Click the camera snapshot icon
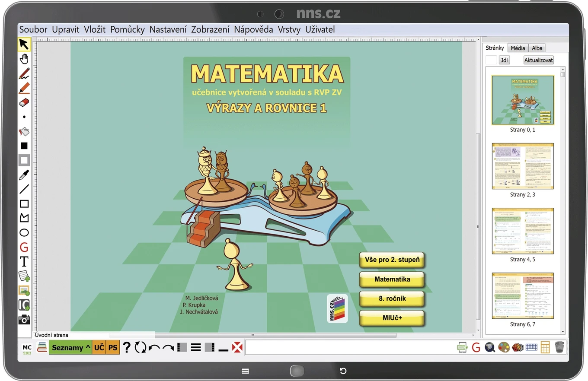 point(24,320)
